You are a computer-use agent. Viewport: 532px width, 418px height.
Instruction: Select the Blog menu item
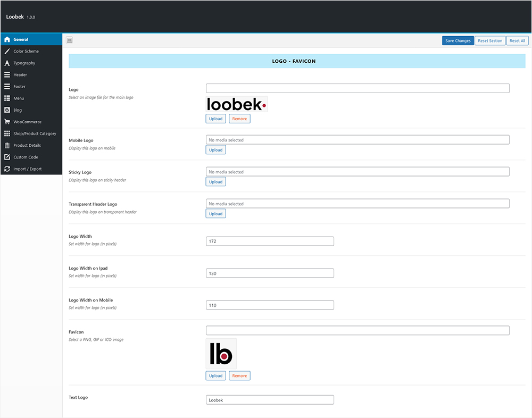coord(31,110)
